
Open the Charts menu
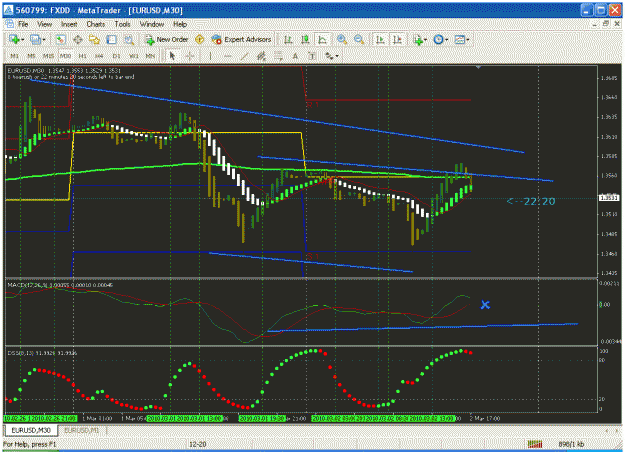coord(96,24)
